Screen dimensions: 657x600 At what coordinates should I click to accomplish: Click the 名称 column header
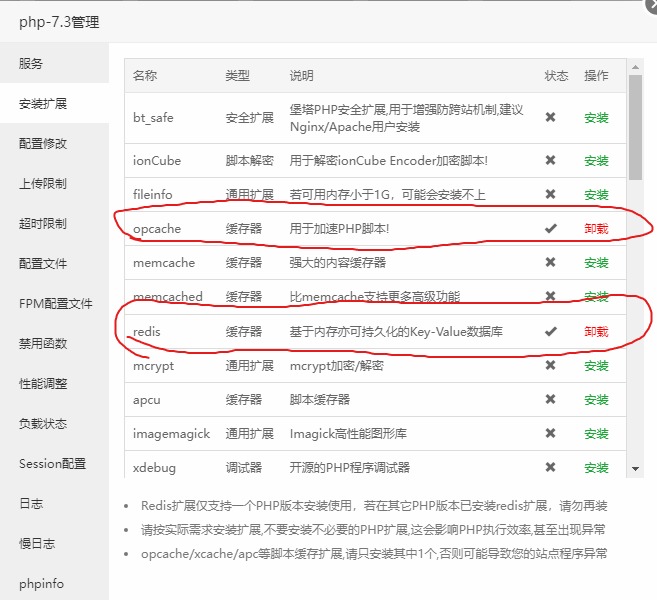(x=145, y=75)
